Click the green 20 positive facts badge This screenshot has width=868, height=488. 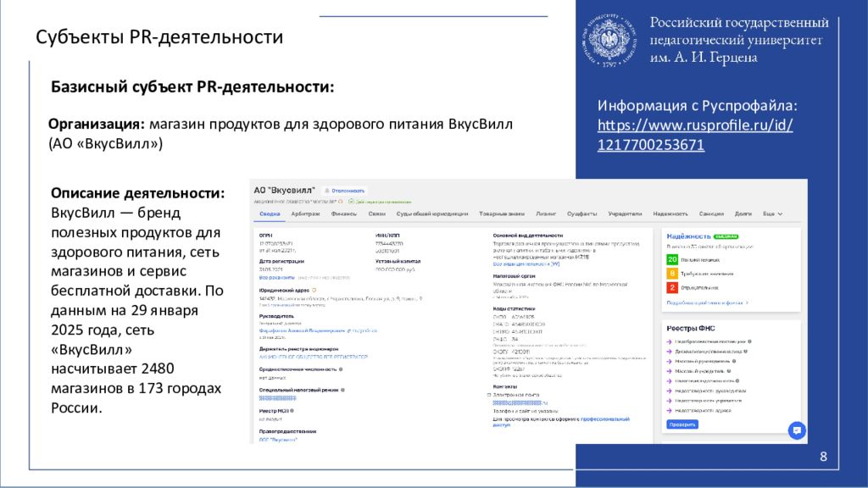(x=672, y=259)
